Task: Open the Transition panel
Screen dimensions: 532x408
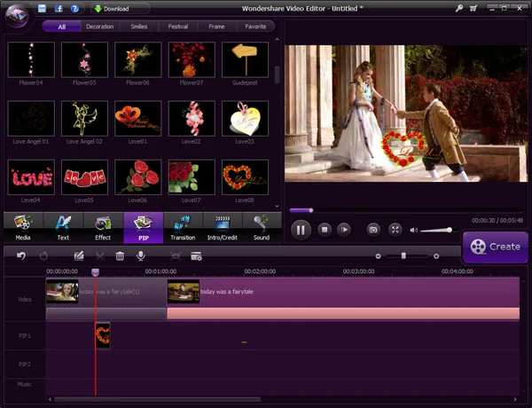Action: (183, 228)
